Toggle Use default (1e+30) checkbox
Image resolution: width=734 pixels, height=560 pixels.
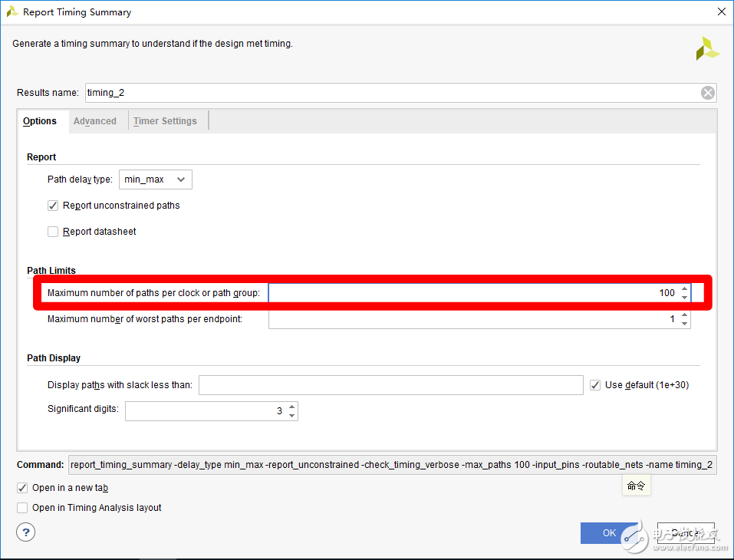point(595,385)
